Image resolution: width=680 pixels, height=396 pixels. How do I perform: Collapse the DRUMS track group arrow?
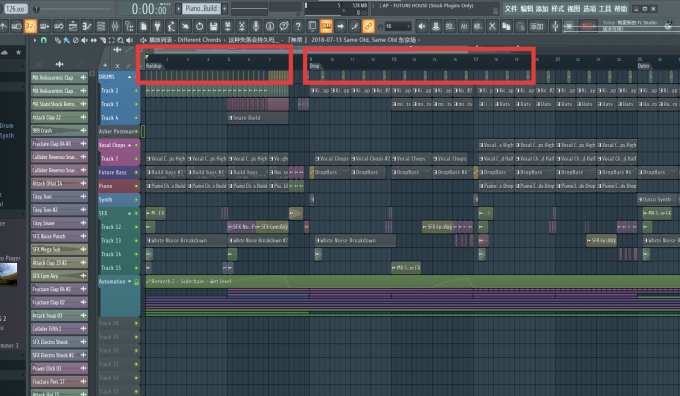coord(129,77)
